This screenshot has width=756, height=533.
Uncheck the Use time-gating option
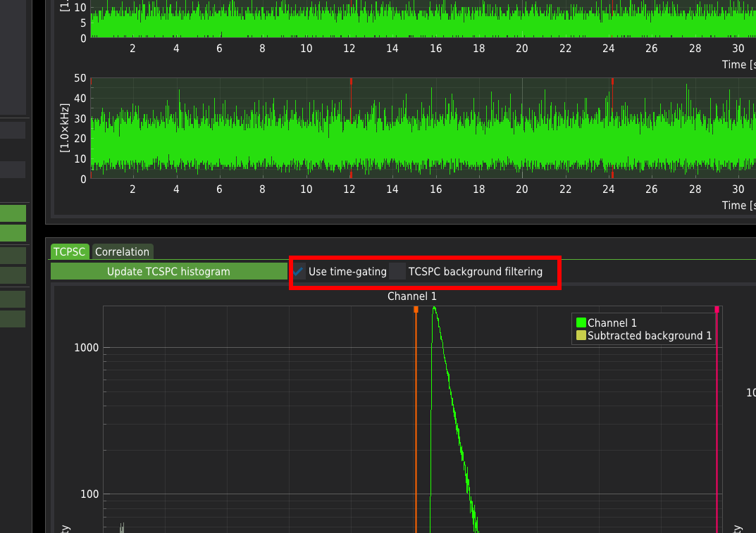(x=299, y=272)
